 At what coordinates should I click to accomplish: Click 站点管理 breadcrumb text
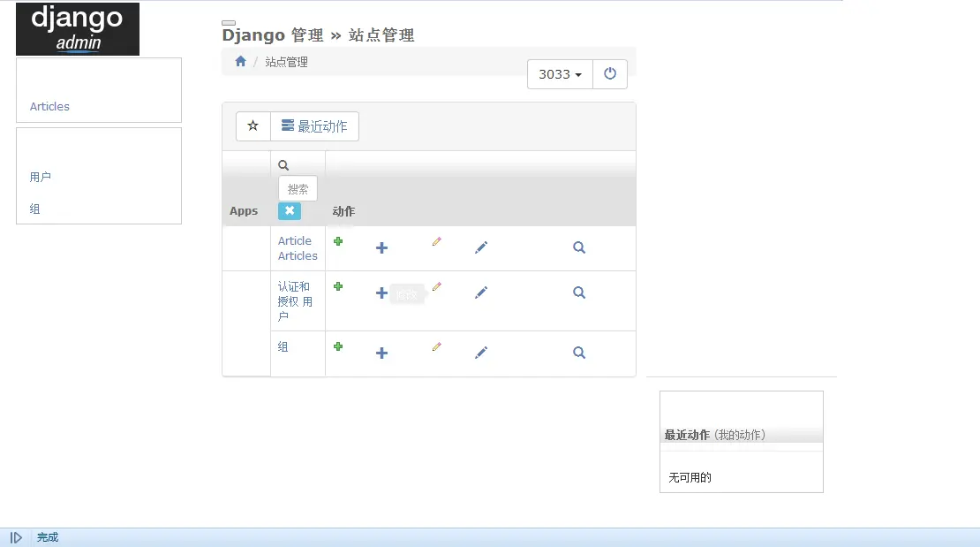[286, 62]
